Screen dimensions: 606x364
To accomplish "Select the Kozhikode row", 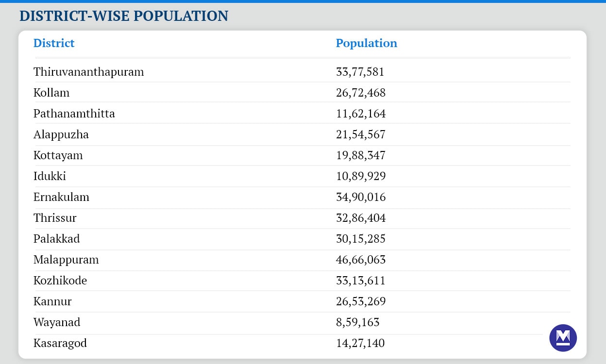I will click(x=60, y=281).
